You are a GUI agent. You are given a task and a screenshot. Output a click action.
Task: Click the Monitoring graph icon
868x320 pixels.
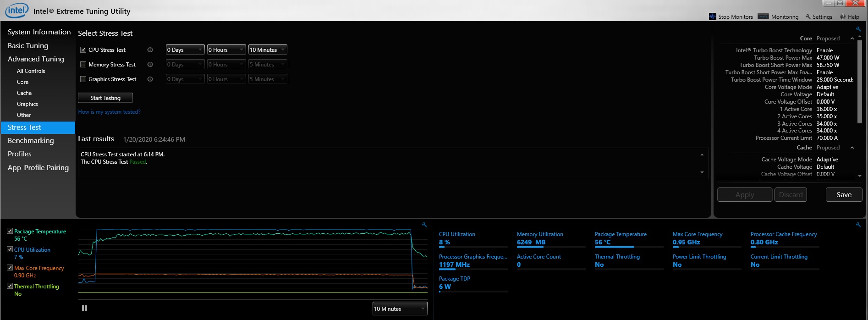click(763, 17)
